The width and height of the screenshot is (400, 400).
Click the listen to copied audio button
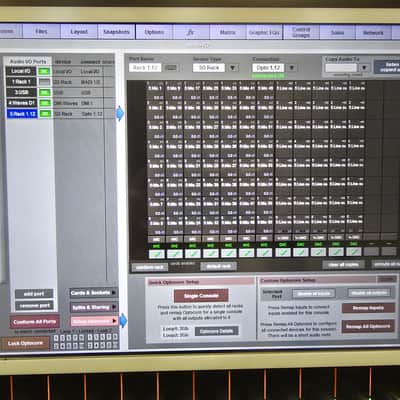coord(387,67)
